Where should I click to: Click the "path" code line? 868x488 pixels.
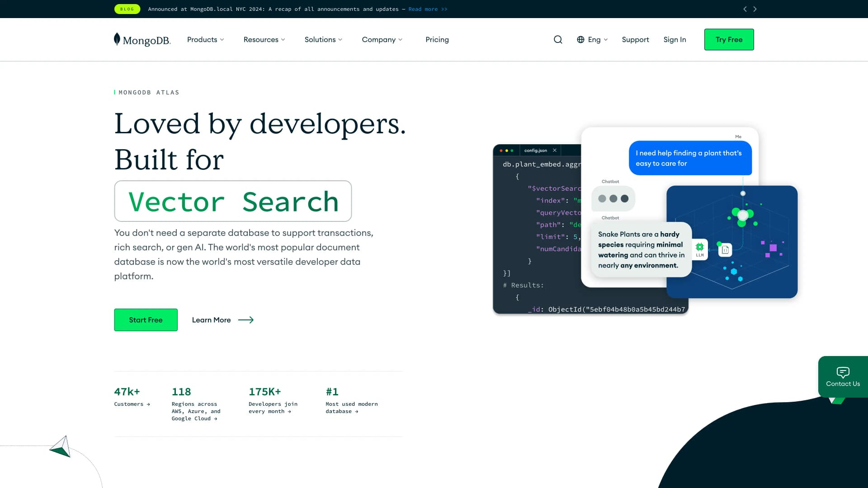pyautogui.click(x=558, y=225)
